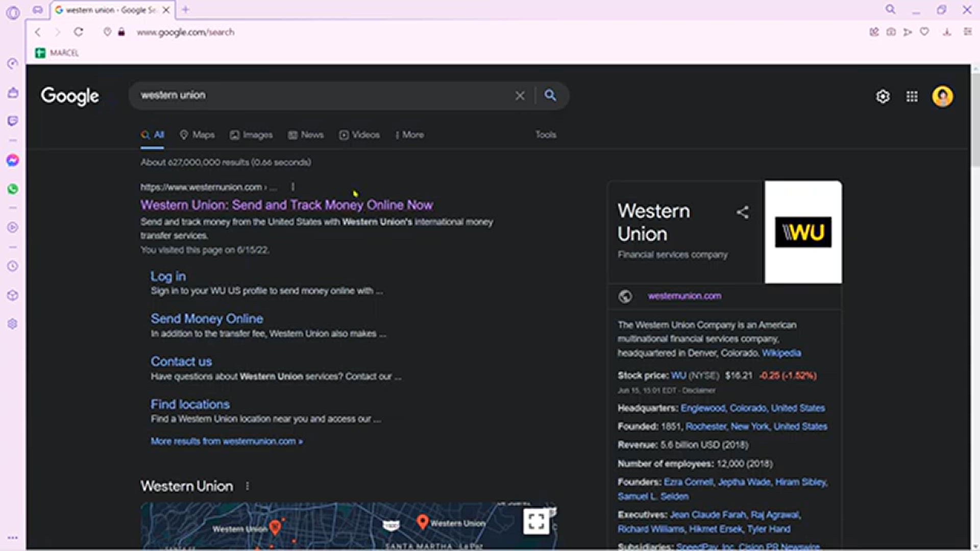Open sidebar three-dot setup menu
Image resolution: width=980 pixels, height=551 pixels.
pos(13,538)
